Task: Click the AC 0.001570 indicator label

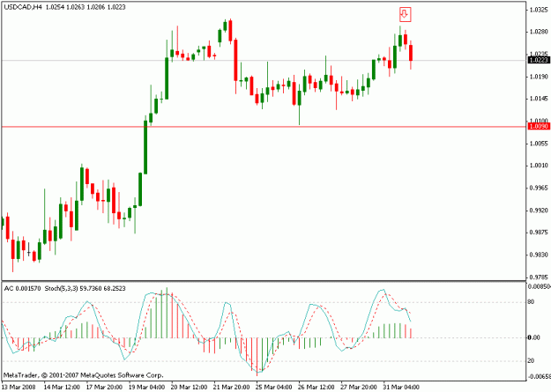Action: click(x=22, y=288)
